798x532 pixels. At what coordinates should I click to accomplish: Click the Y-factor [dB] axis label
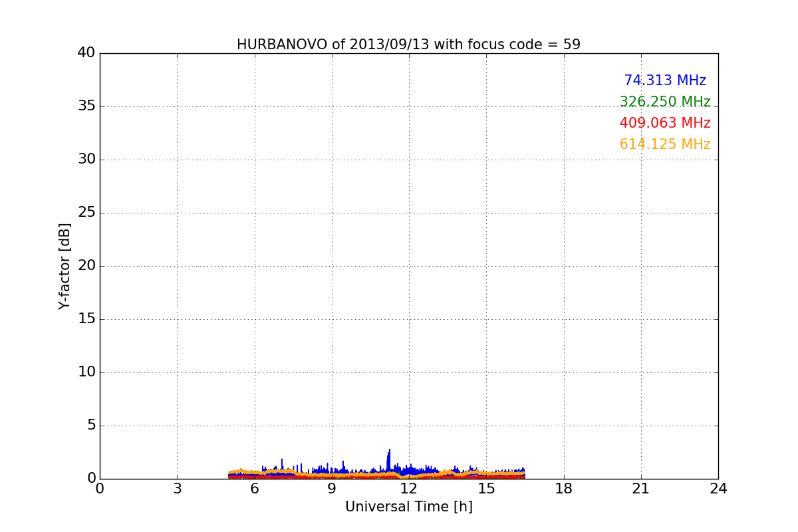[65, 266]
